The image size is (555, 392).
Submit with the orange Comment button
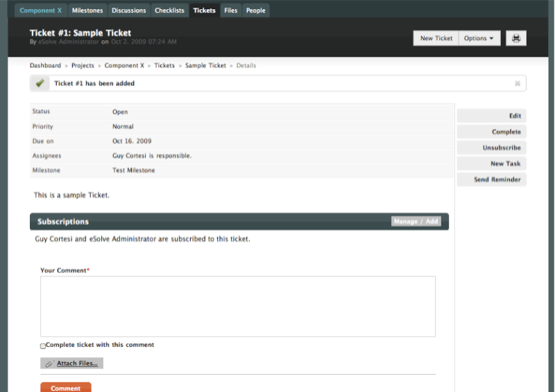pos(66,388)
